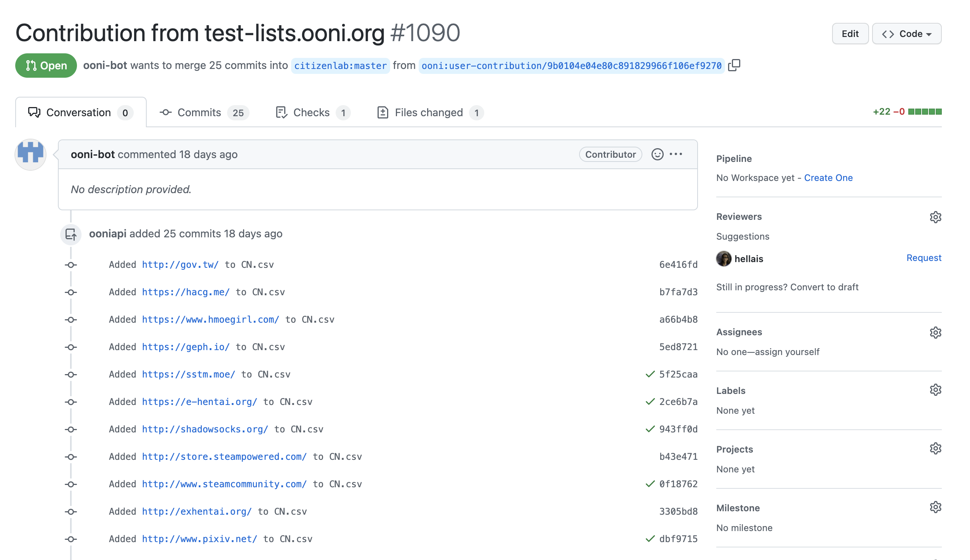Switch to the Checks tab
The width and height of the screenshot is (970, 560).
pos(313,112)
